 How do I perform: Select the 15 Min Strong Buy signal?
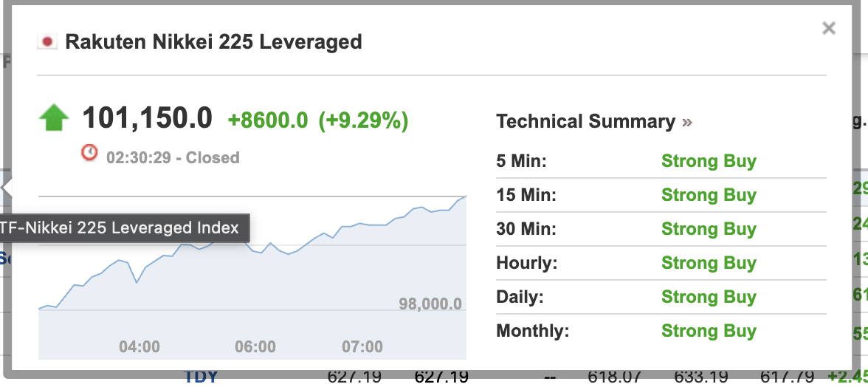click(x=709, y=195)
